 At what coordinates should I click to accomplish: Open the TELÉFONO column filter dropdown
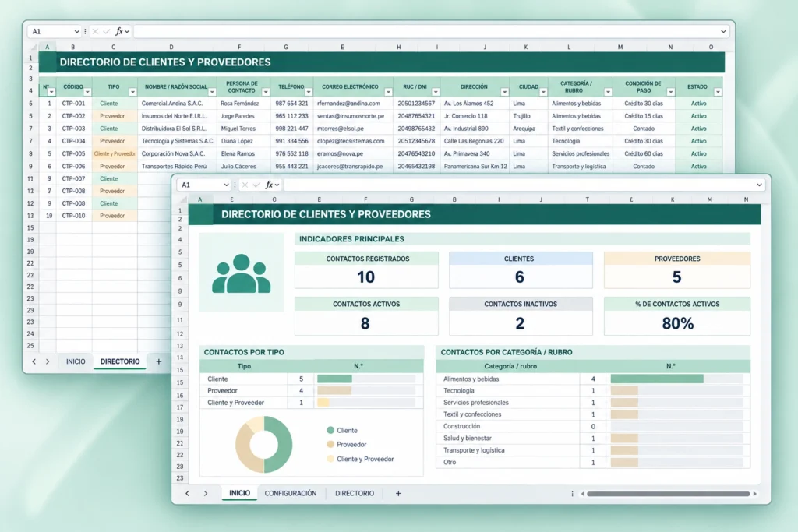(309, 92)
